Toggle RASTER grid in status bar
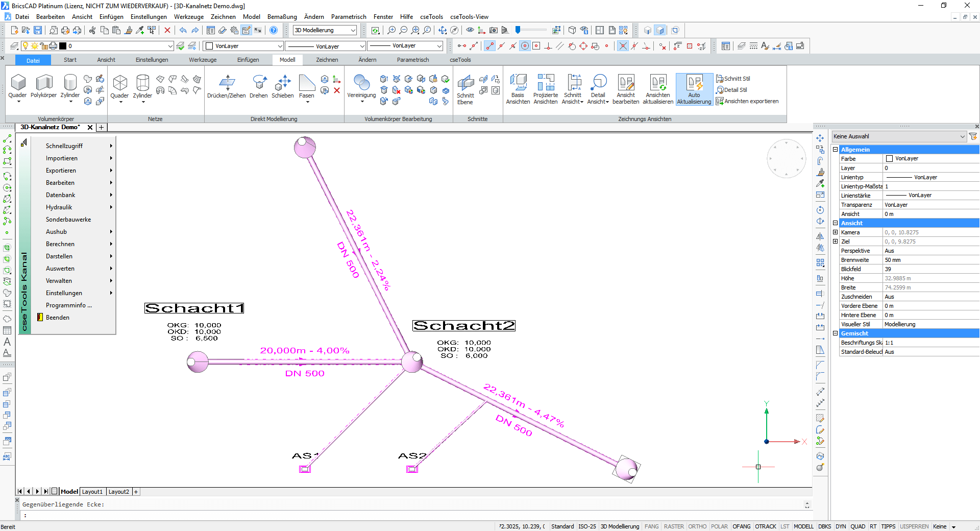 pyautogui.click(x=674, y=526)
